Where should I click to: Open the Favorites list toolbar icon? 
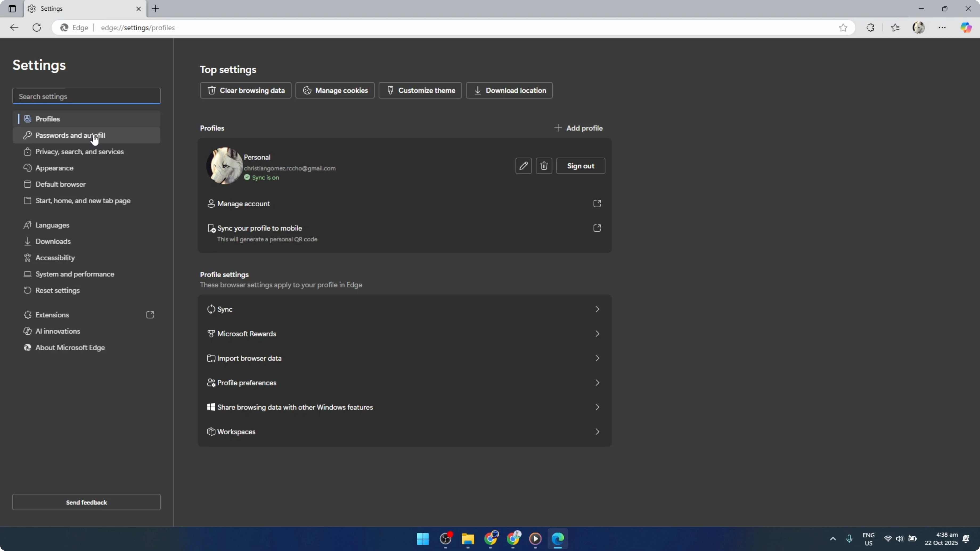(895, 27)
